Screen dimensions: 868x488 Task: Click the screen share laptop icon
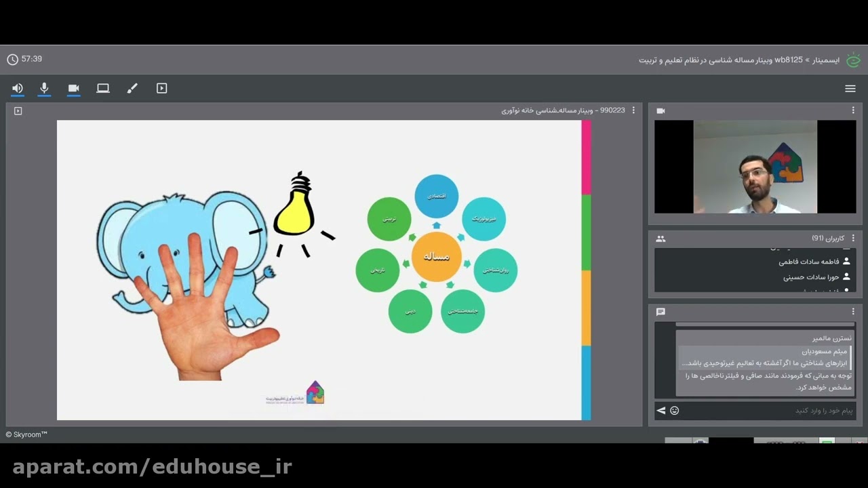[x=103, y=88]
